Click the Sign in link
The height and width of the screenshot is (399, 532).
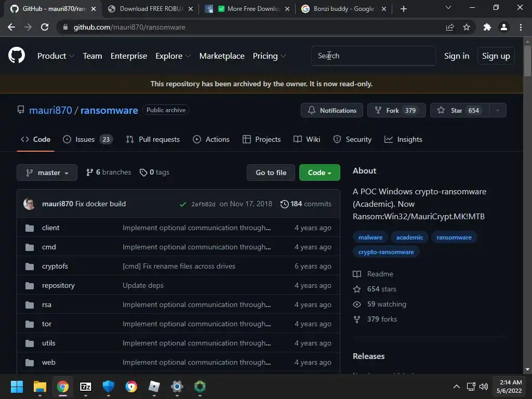(457, 56)
